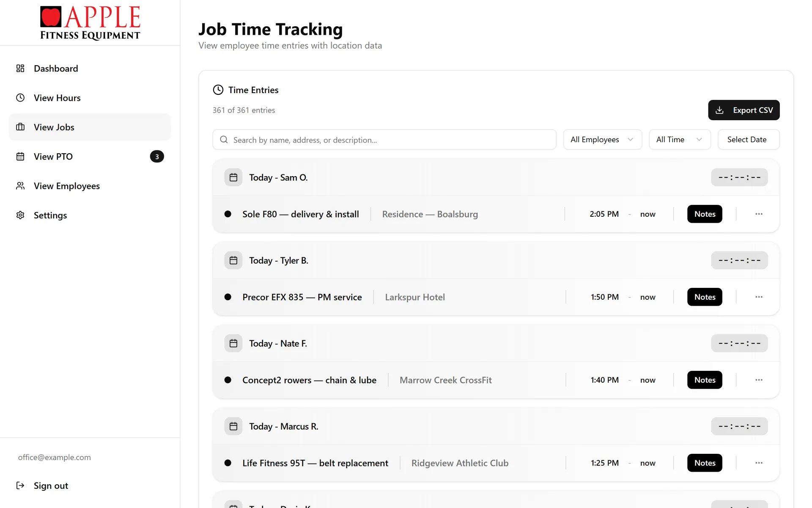Click calendar icon for Marcus R.

[233, 426]
